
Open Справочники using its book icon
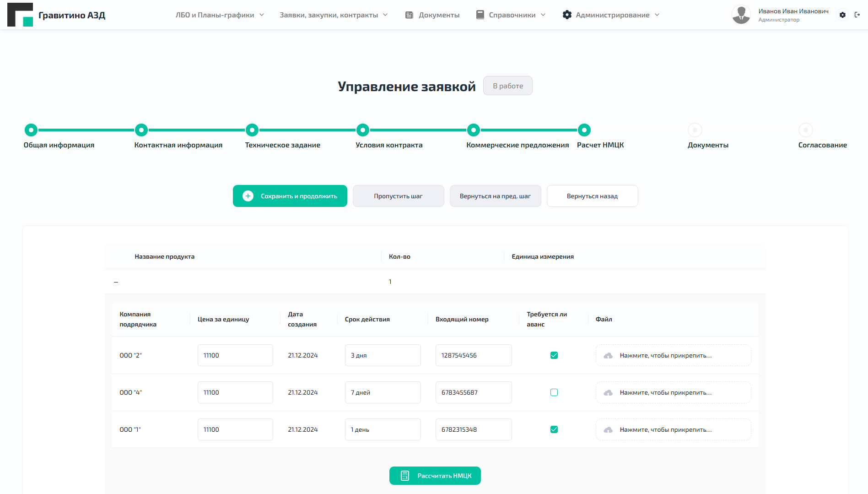[x=480, y=14]
